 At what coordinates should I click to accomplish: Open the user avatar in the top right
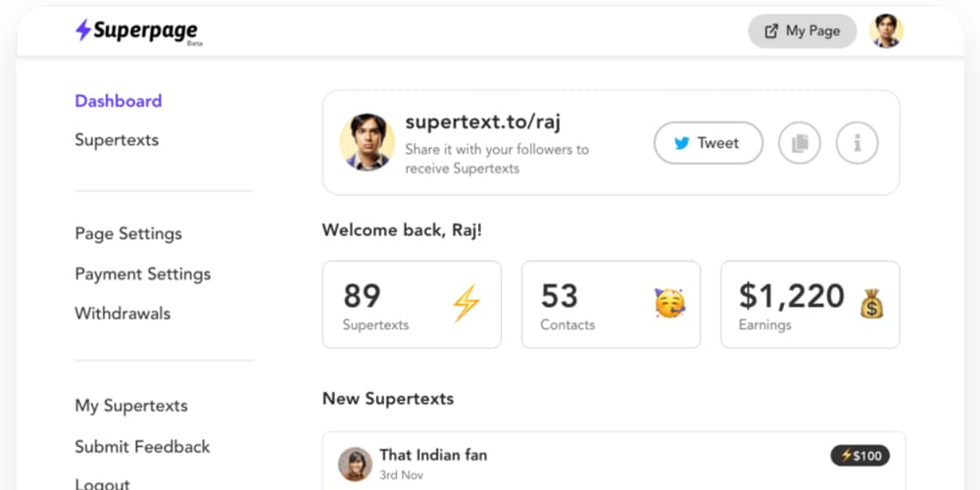pyautogui.click(x=886, y=30)
